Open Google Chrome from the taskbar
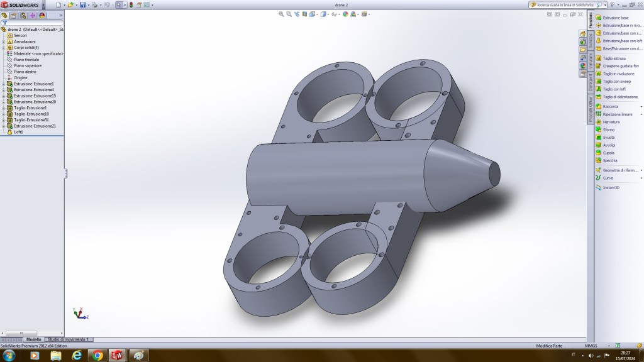Screen dimensions: 644x362 [97, 356]
